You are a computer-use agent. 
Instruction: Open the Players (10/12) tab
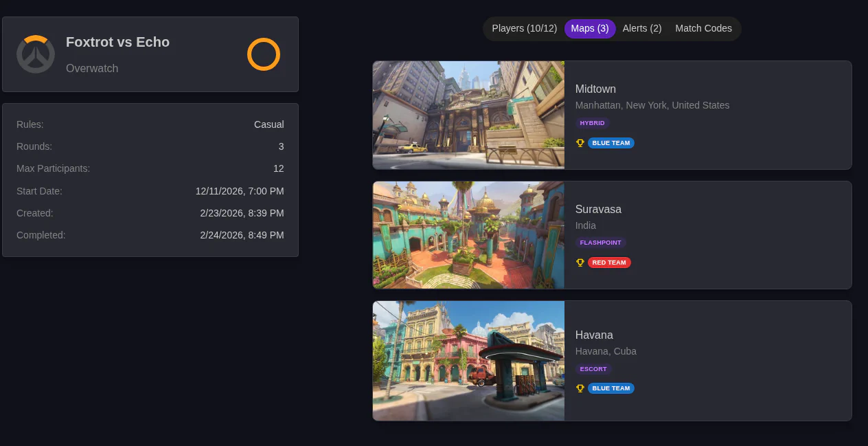tap(524, 28)
